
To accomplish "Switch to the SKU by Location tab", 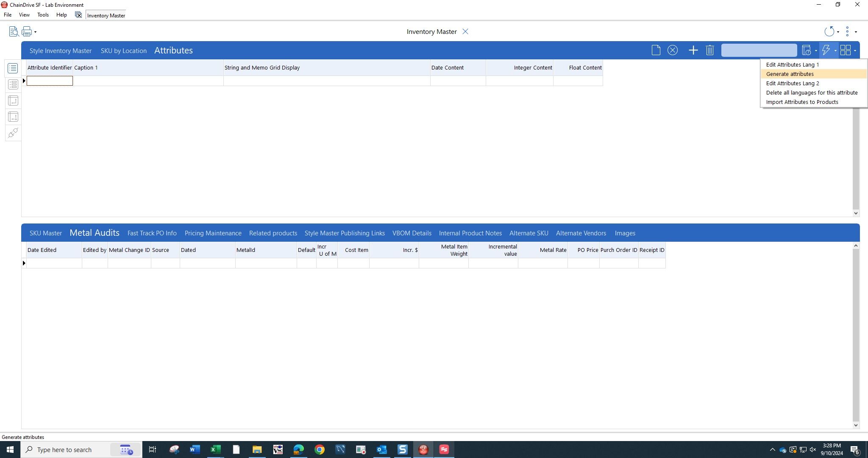I will pos(123,50).
